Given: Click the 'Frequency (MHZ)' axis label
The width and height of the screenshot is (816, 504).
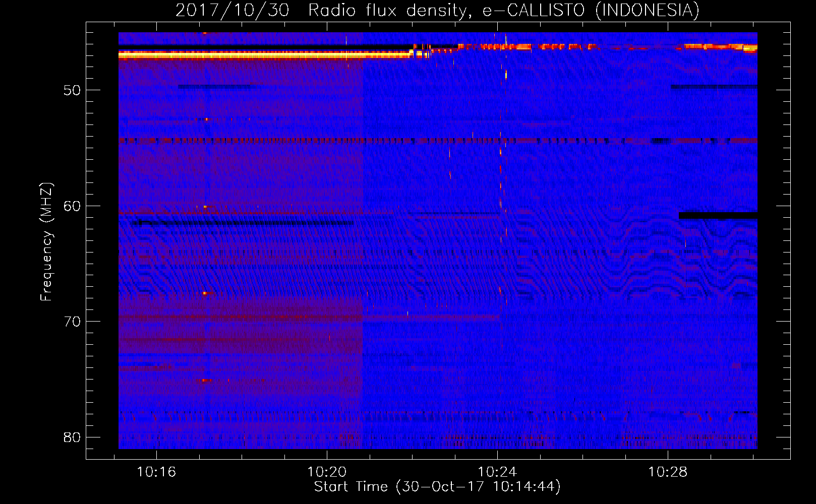Looking at the screenshot, I should [46, 242].
